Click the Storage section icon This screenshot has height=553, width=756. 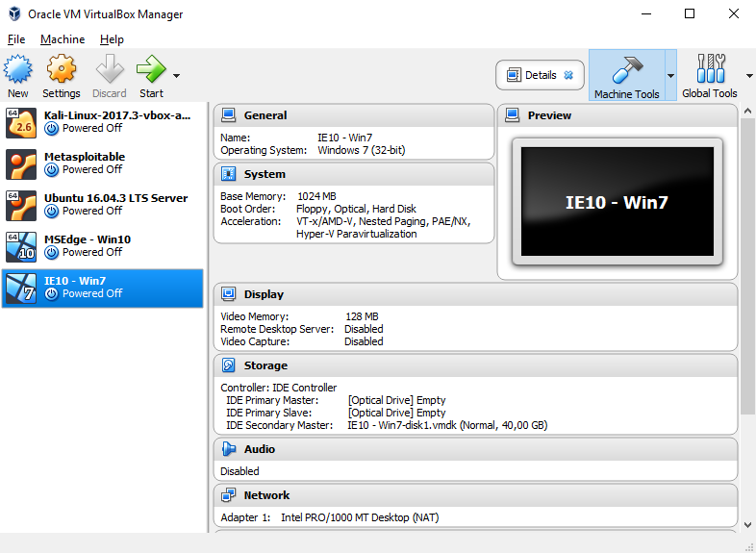click(229, 365)
